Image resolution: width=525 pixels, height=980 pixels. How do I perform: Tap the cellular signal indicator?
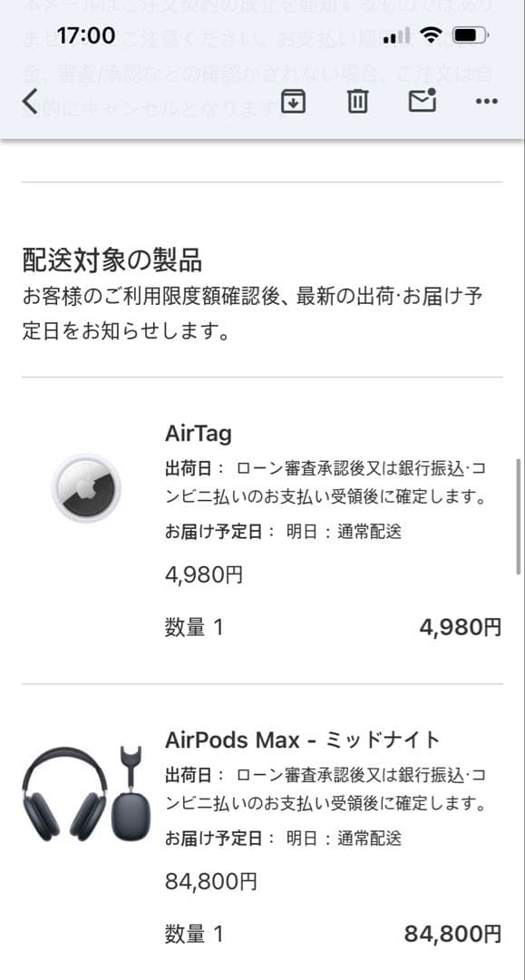click(396, 34)
